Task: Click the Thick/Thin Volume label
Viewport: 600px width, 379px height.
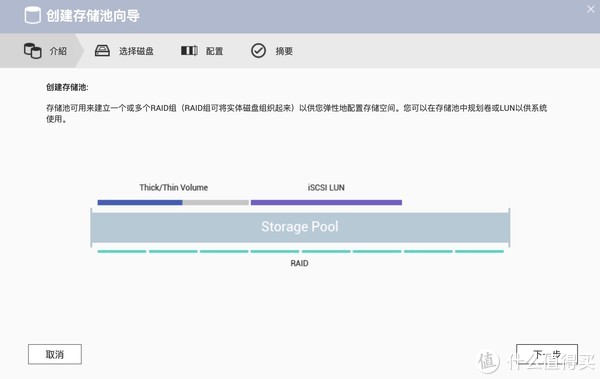Action: click(x=174, y=188)
